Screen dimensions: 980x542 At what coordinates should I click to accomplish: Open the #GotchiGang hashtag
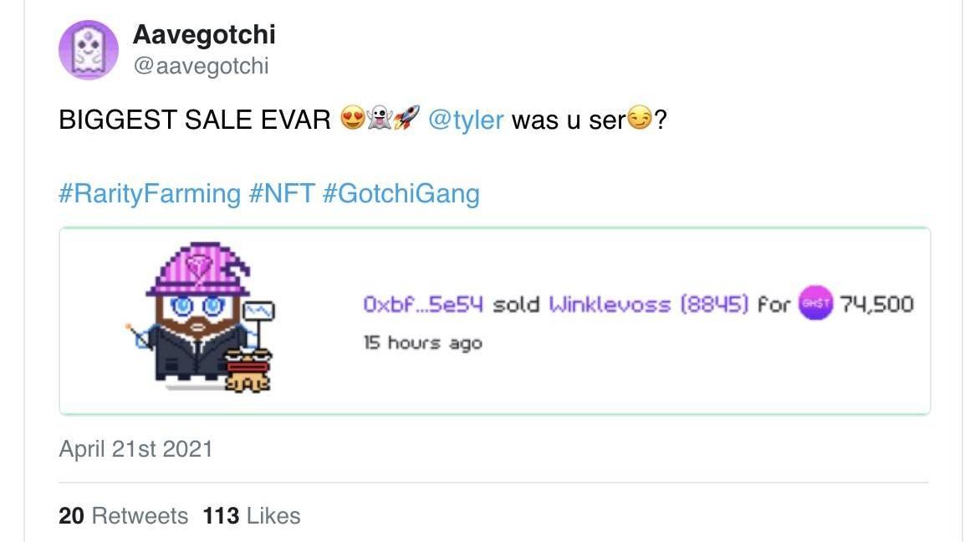pyautogui.click(x=401, y=194)
